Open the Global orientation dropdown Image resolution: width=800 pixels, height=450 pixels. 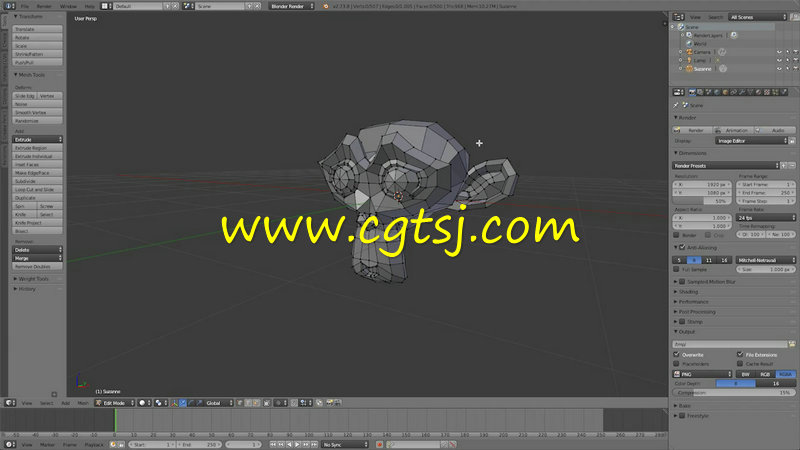tap(218, 403)
